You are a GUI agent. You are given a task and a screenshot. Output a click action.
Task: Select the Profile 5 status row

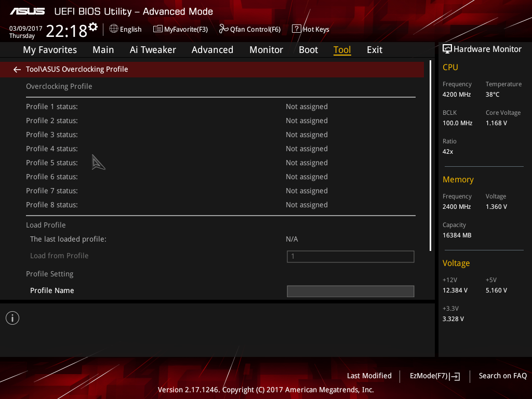click(x=220, y=163)
